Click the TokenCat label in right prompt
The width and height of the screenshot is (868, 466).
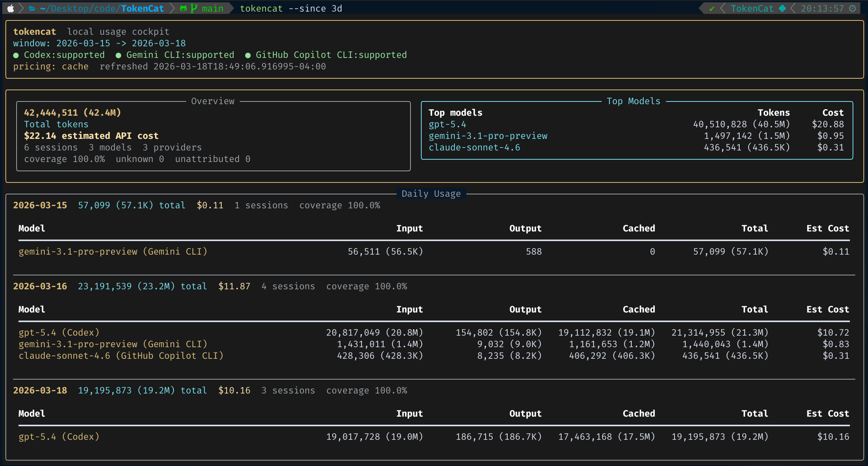click(752, 8)
